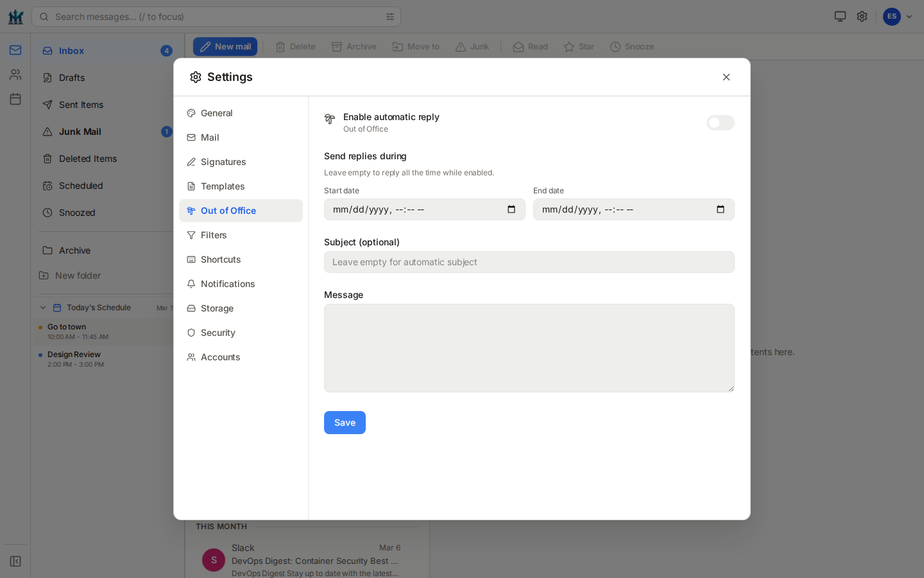Expand the ES account menu chevron

[909, 17]
